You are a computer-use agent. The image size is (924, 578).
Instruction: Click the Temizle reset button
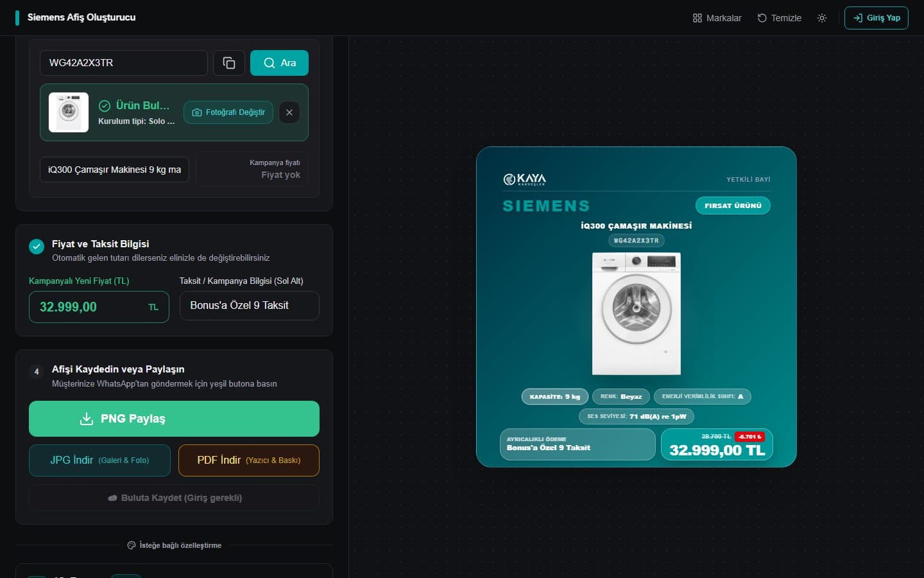pos(779,18)
